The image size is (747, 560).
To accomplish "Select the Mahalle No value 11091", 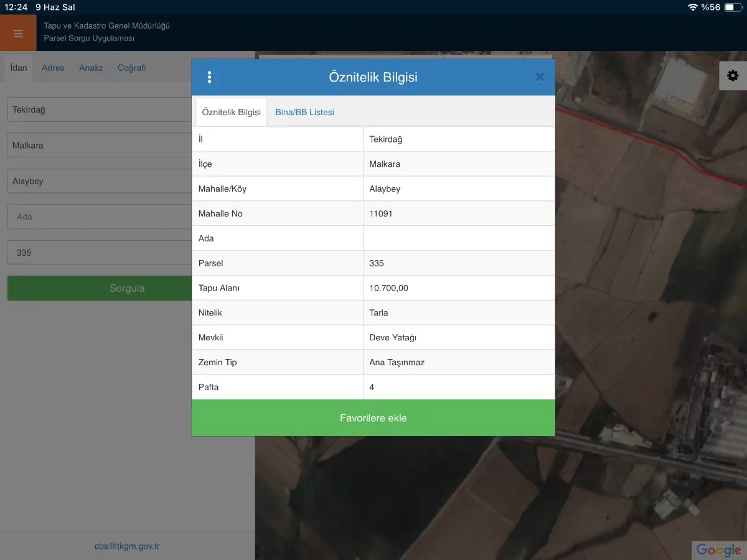I will (x=381, y=213).
